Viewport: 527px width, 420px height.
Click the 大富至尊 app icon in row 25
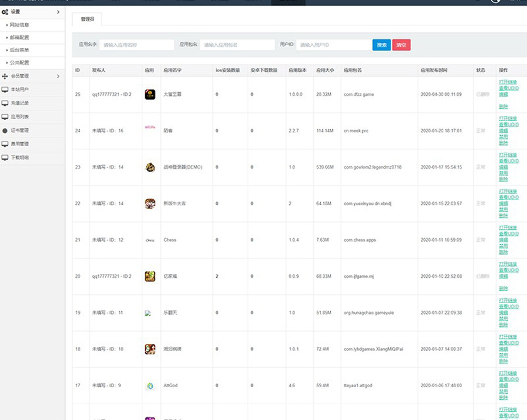point(150,94)
